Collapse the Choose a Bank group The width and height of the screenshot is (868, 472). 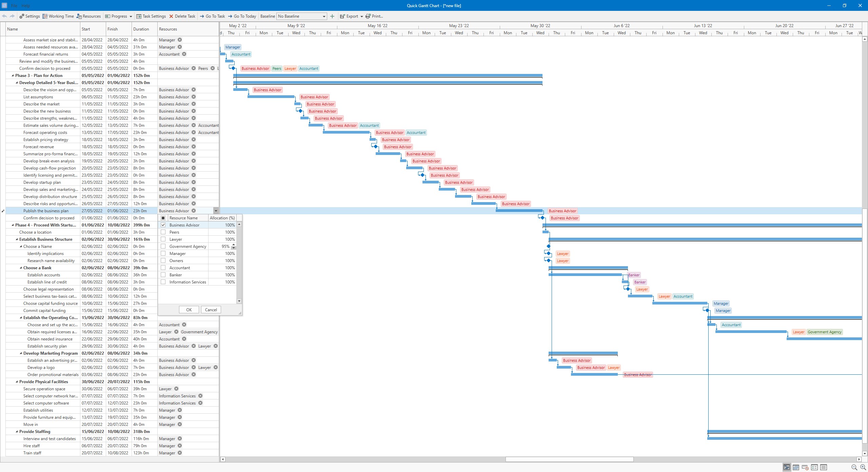coord(21,268)
